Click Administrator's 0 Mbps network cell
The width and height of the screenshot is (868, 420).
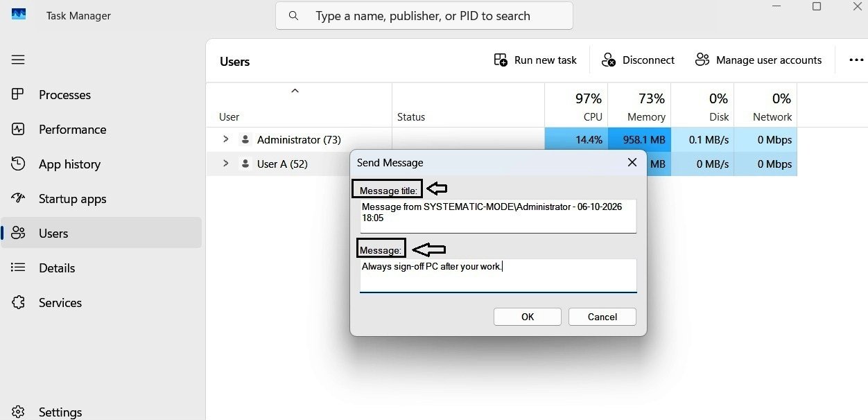tap(765, 140)
